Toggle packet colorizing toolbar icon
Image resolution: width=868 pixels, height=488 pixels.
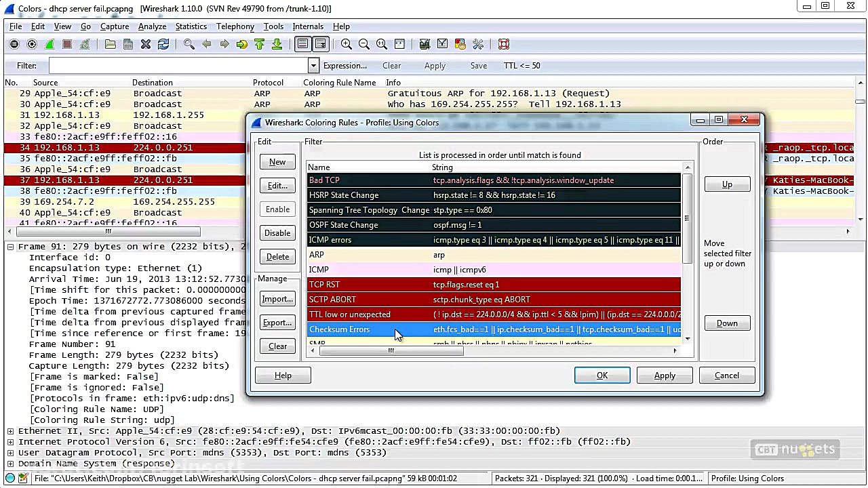[x=302, y=44]
